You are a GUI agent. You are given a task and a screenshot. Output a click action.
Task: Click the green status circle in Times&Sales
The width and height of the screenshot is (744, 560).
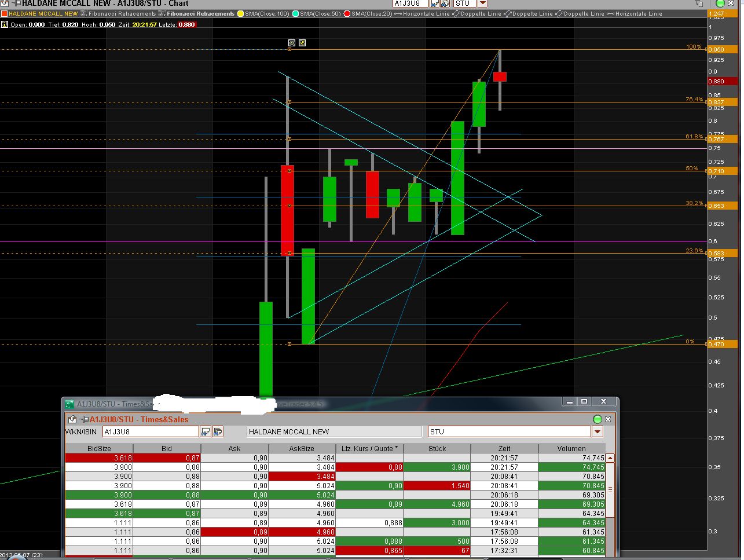coord(598,419)
